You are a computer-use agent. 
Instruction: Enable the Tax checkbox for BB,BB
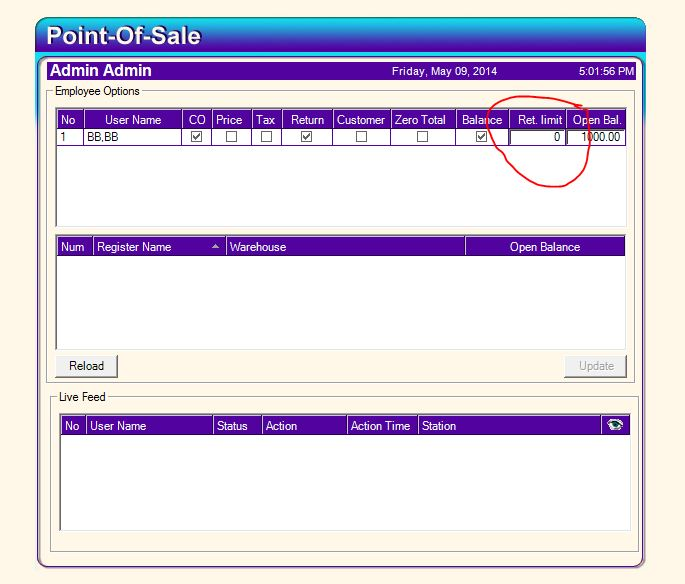click(x=266, y=137)
